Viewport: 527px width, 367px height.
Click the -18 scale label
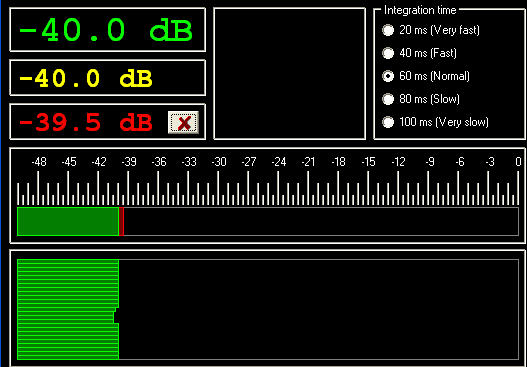(x=338, y=162)
